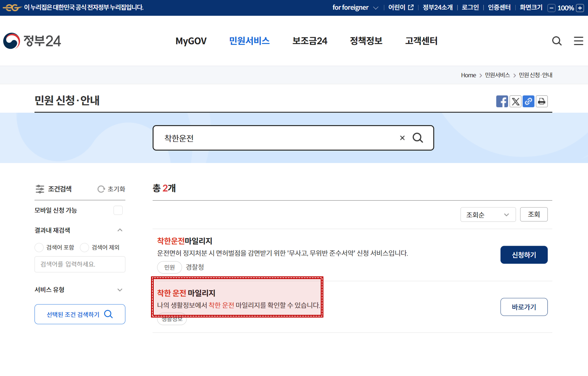Open the 민원서비스 menu
Screen dimensions: 588x376
pyautogui.click(x=249, y=41)
